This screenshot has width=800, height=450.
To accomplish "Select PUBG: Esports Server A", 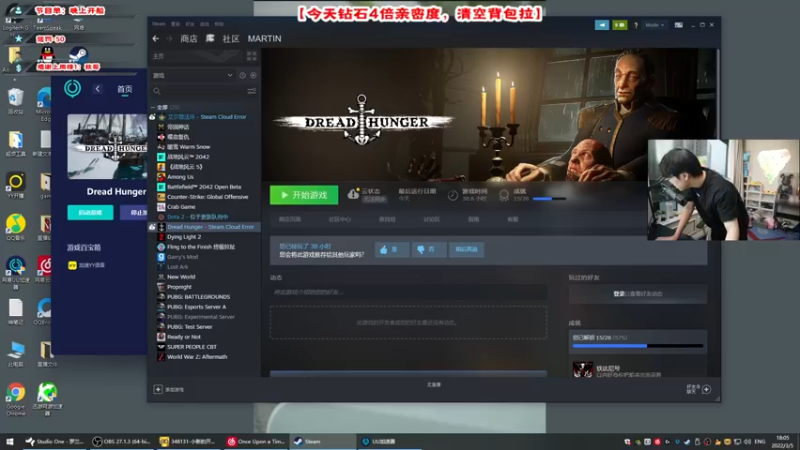I will (196, 307).
